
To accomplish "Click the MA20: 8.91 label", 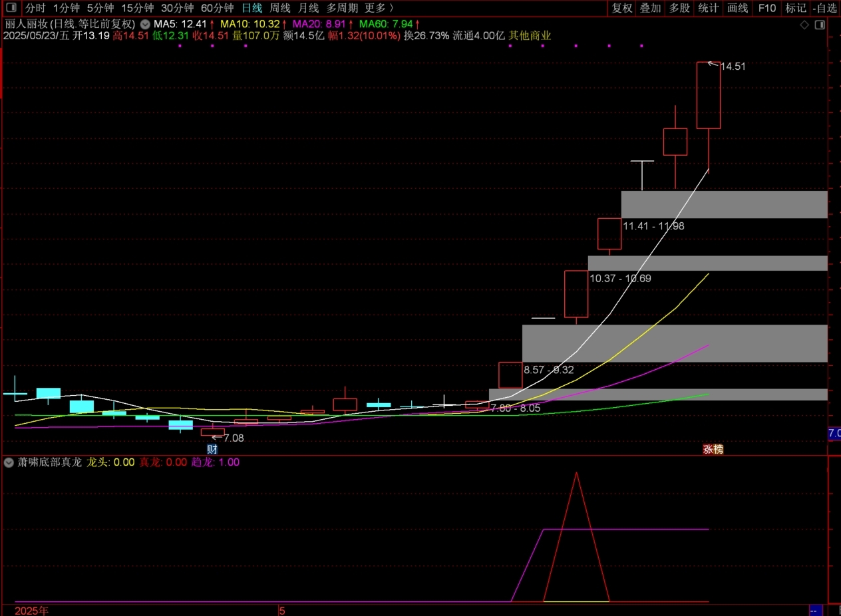I will pyautogui.click(x=320, y=24).
